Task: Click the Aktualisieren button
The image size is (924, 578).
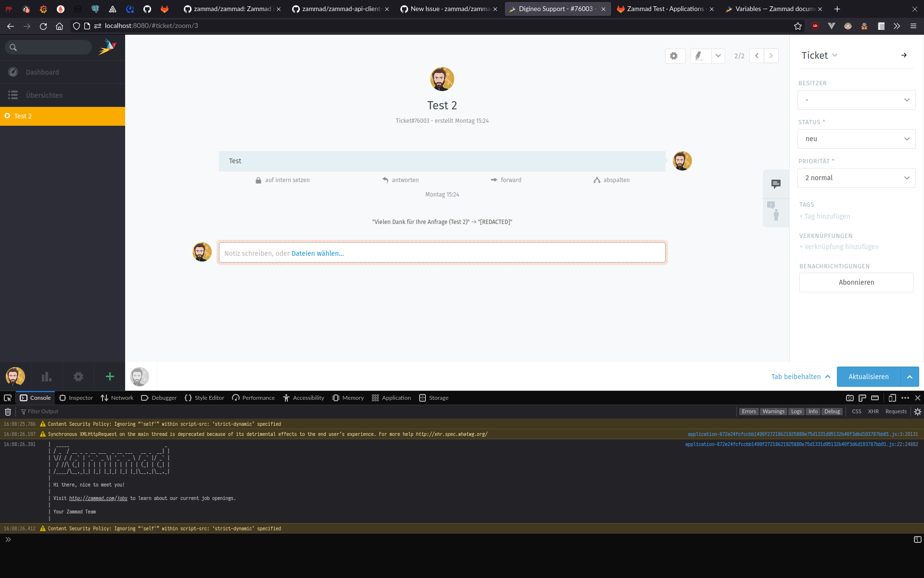Action: [x=868, y=377]
